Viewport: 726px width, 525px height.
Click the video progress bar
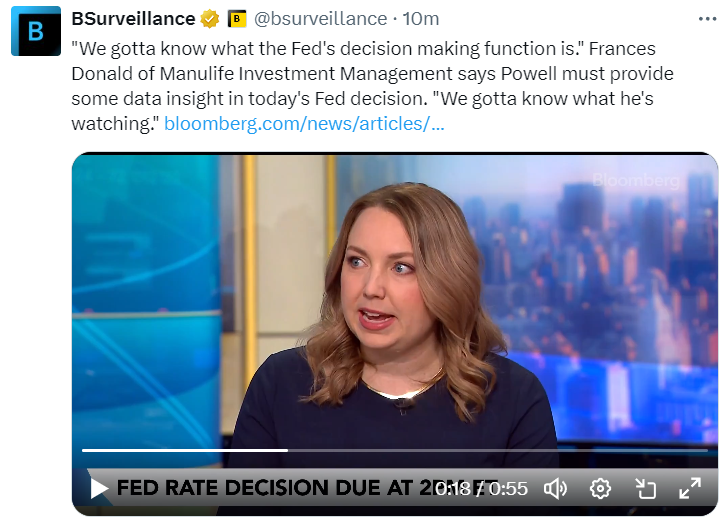click(x=400, y=451)
